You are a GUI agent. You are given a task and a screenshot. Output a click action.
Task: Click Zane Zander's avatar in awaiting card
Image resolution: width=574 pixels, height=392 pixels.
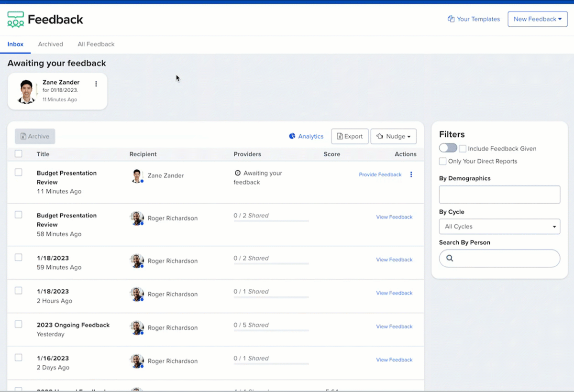(26, 91)
